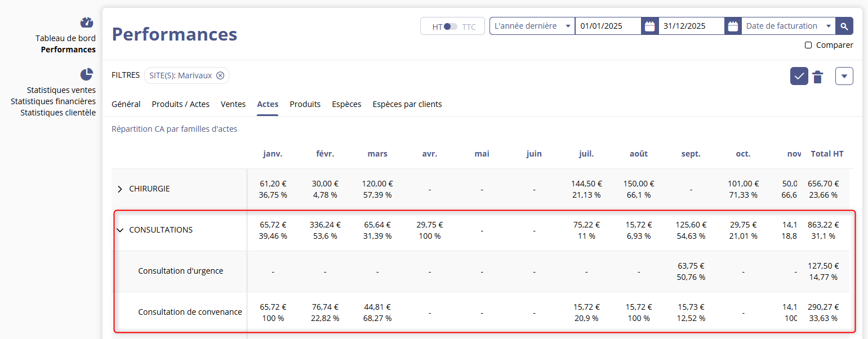Click the dashboard gauge icon in sidebar

pyautogui.click(x=86, y=23)
